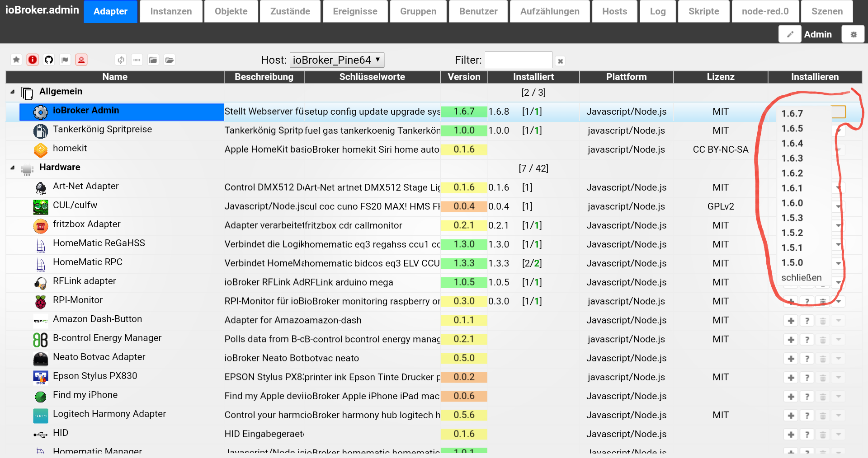Open version dropdown arrow for CUL/culfw
The height and width of the screenshot is (458, 868).
839,206
